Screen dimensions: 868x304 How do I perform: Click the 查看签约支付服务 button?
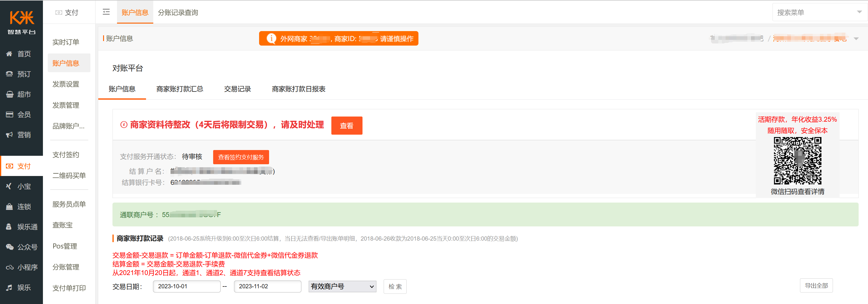pos(241,157)
